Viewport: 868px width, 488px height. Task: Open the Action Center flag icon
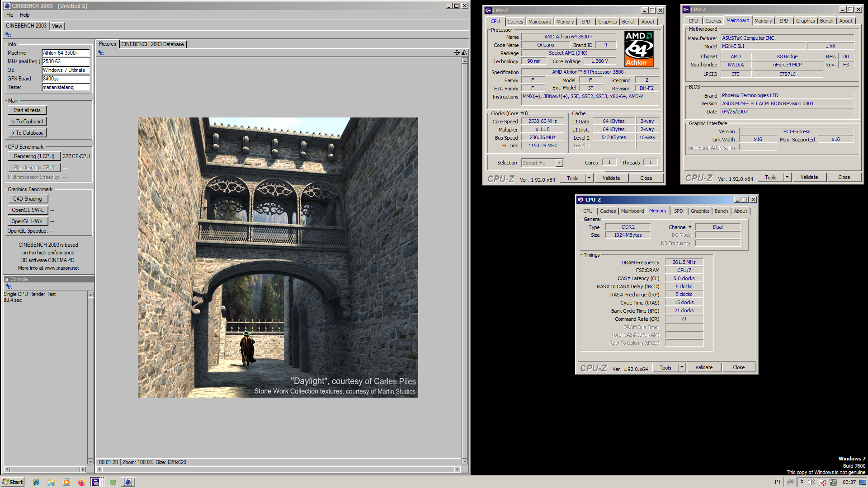(822, 482)
